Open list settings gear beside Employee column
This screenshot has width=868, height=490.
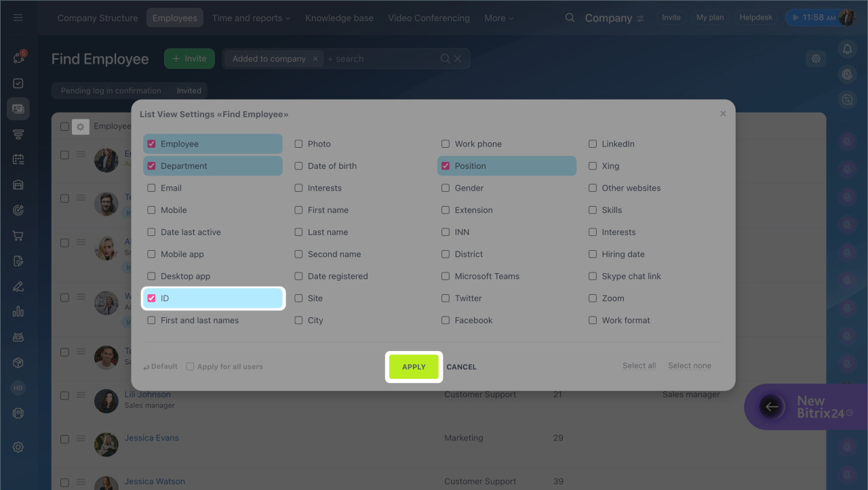pos(81,127)
